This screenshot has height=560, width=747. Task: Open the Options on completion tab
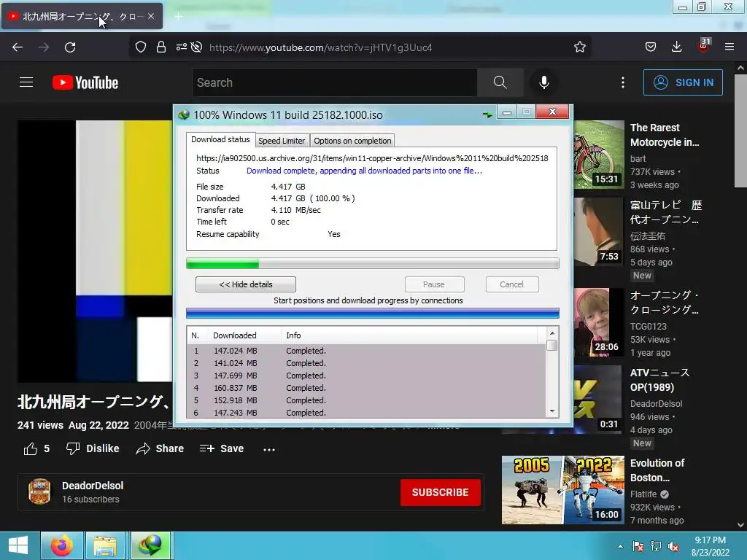pyautogui.click(x=352, y=141)
